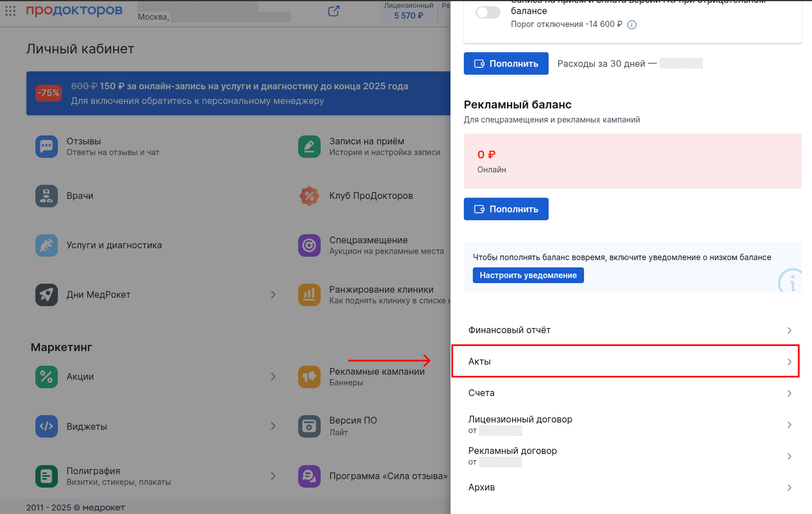Image resolution: width=812 pixels, height=514 pixels.
Task: Open the Акты menu entry
Action: tap(626, 361)
